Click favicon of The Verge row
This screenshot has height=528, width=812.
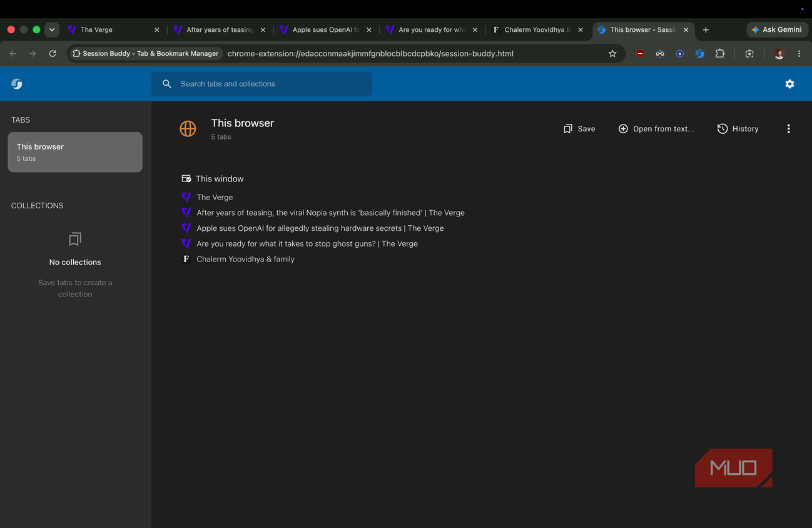[186, 197]
